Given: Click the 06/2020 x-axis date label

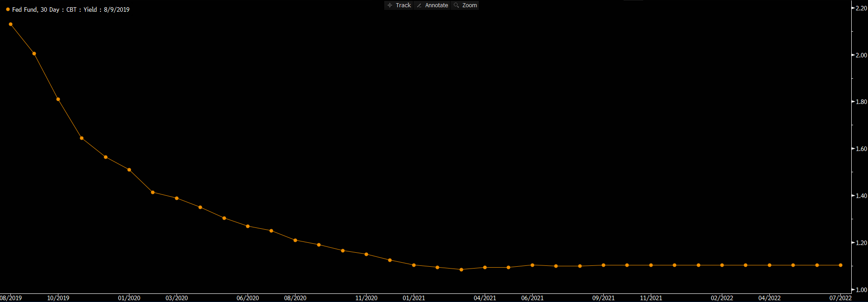Looking at the screenshot, I should [248, 298].
